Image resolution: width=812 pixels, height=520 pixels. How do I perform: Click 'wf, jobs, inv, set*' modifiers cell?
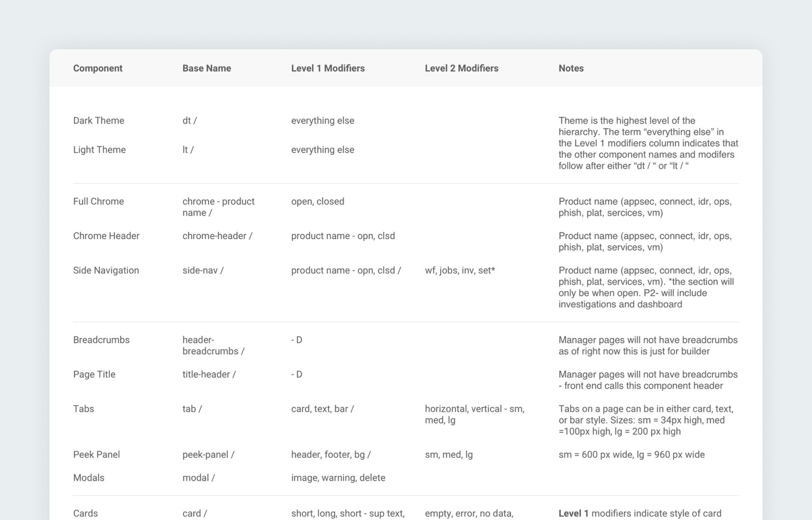point(460,270)
